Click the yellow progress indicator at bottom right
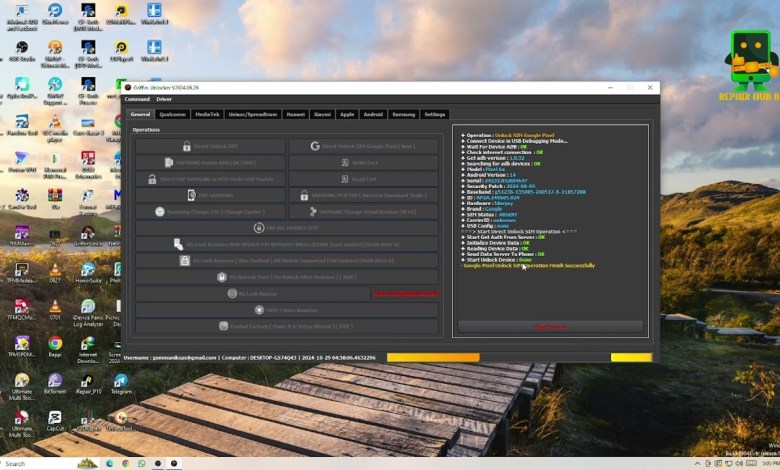Image resolution: width=780 pixels, height=470 pixels. click(631, 358)
